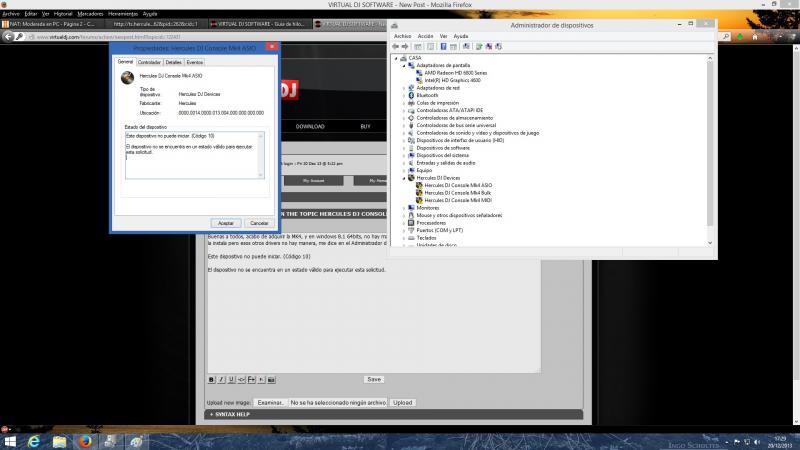
Task: Click the update driver software toolbar icon
Action: click(x=479, y=46)
